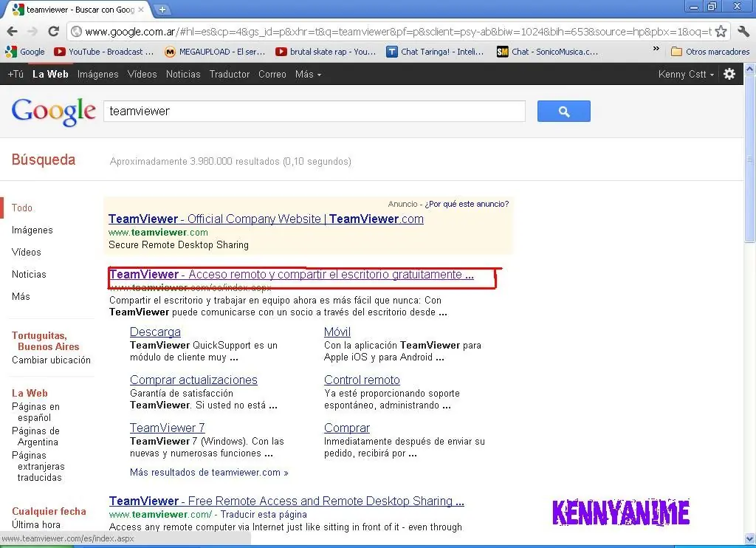
Task: Click the Google logo
Action: 53,112
